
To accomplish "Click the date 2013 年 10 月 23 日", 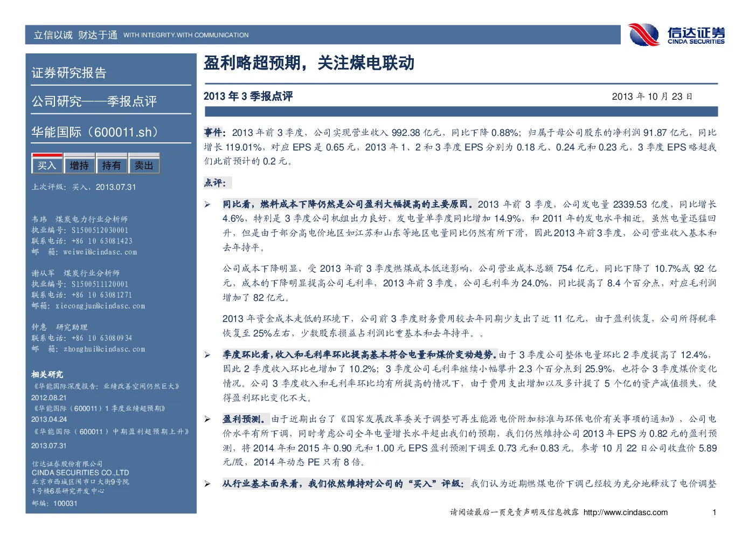I will tap(652, 97).
